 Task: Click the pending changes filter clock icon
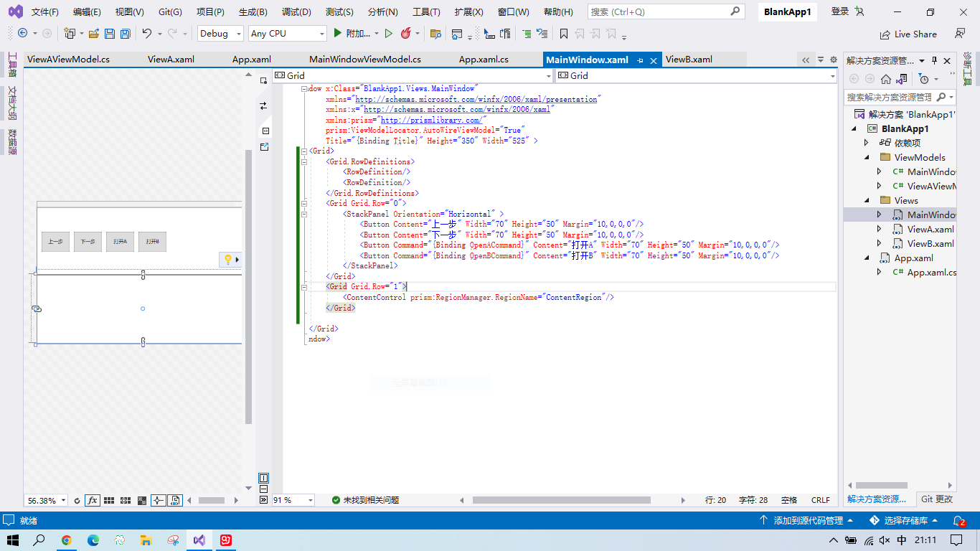[x=924, y=79]
